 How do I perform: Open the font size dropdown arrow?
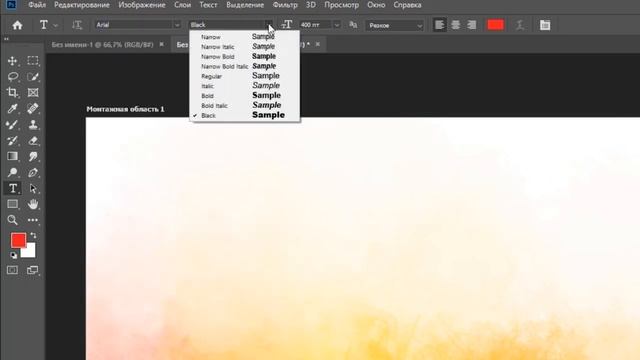tap(337, 25)
